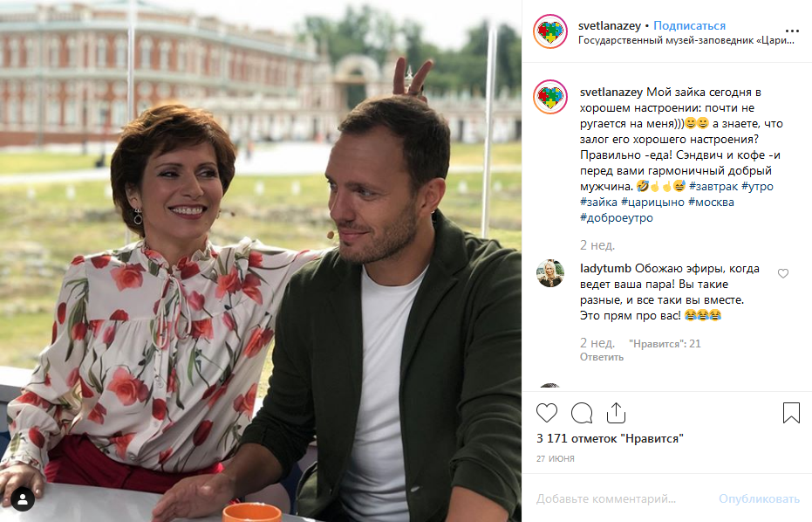Viewport: 812px width, 522px height.
Task: Open the #царицыно hashtag
Action: pos(652,202)
